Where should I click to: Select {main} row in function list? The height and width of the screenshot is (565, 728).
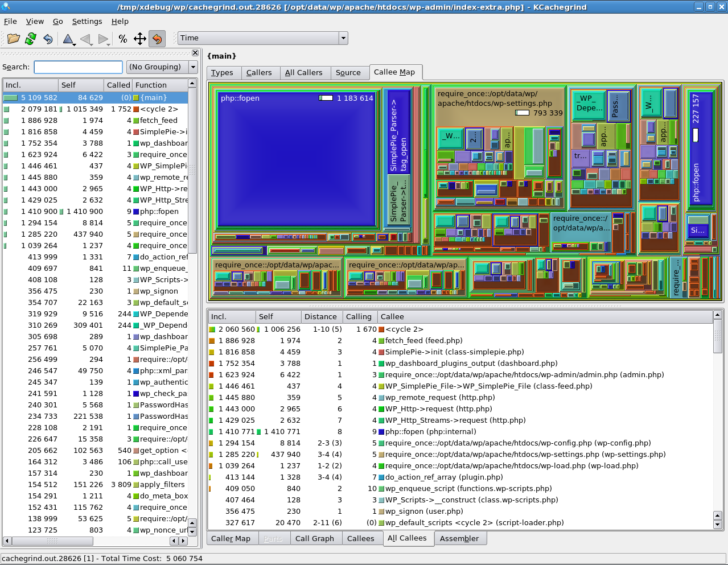tap(95, 97)
